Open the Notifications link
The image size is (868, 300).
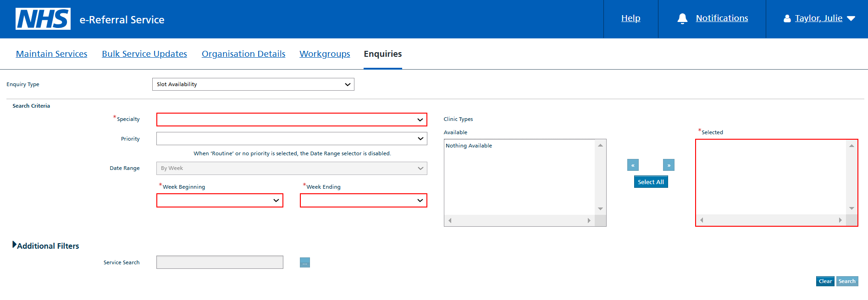pos(722,18)
